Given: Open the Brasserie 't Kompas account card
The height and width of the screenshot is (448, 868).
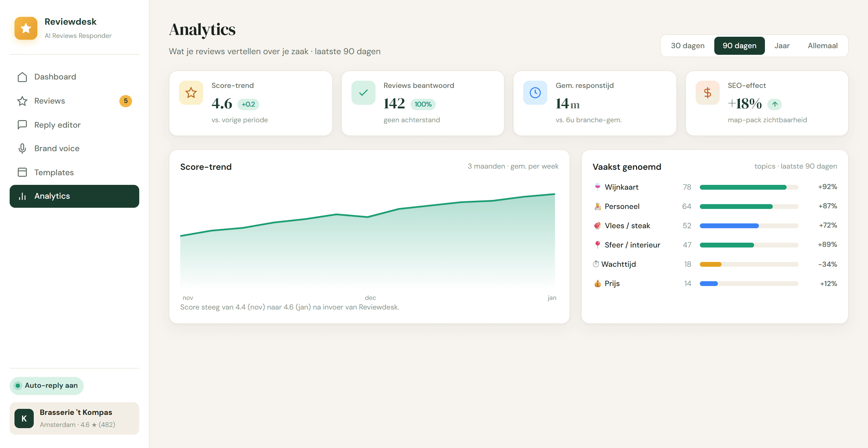Looking at the screenshot, I should tap(74, 418).
